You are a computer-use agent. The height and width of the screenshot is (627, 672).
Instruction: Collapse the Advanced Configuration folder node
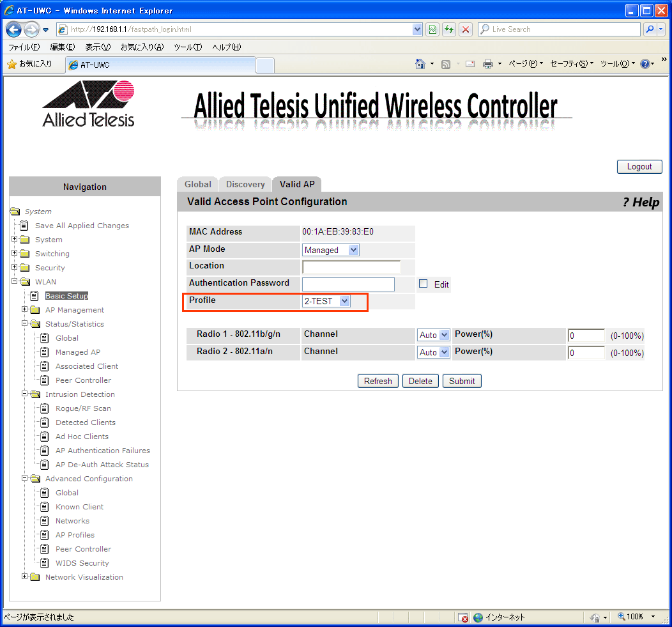click(x=24, y=477)
